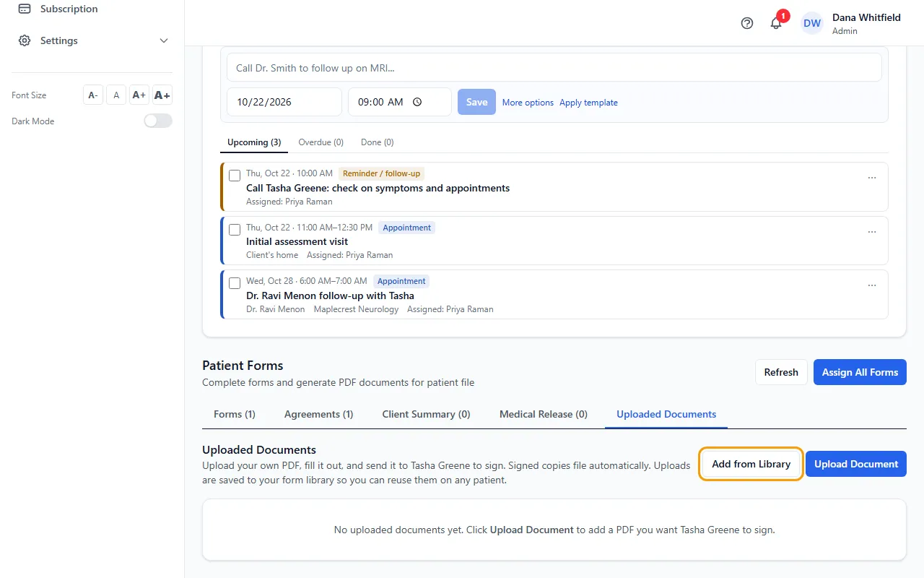The image size is (924, 578).
Task: Open the help question-mark icon
Action: pyautogui.click(x=747, y=23)
